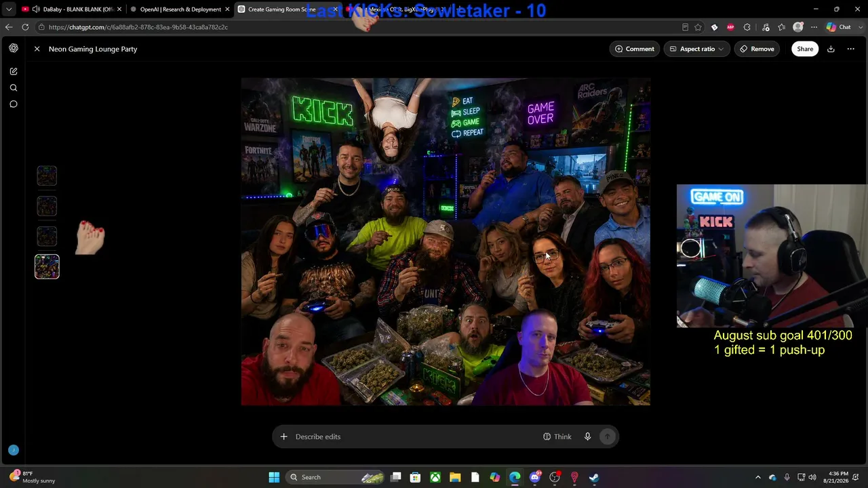
Task: Open the user profile avatar in ChatGPT
Action: [x=13, y=450]
